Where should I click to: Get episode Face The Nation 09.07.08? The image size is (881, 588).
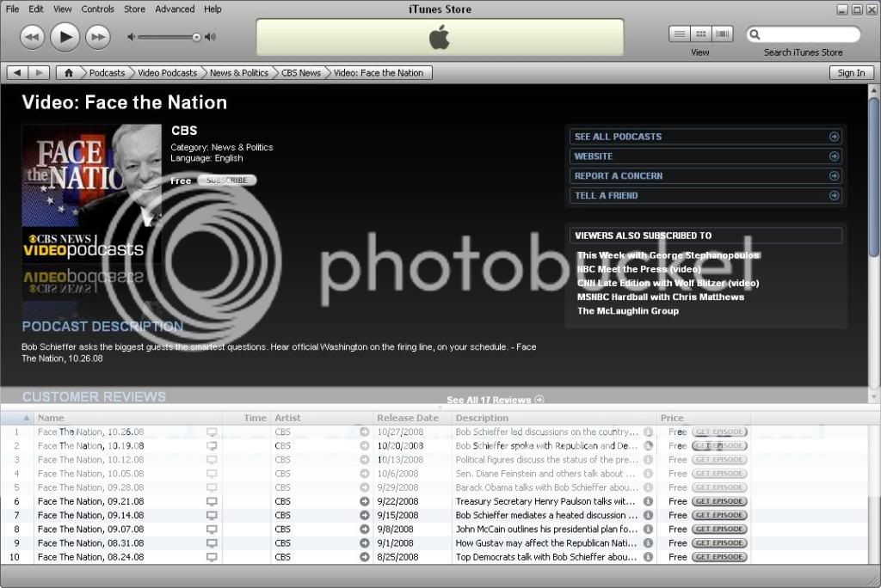pyautogui.click(x=719, y=529)
